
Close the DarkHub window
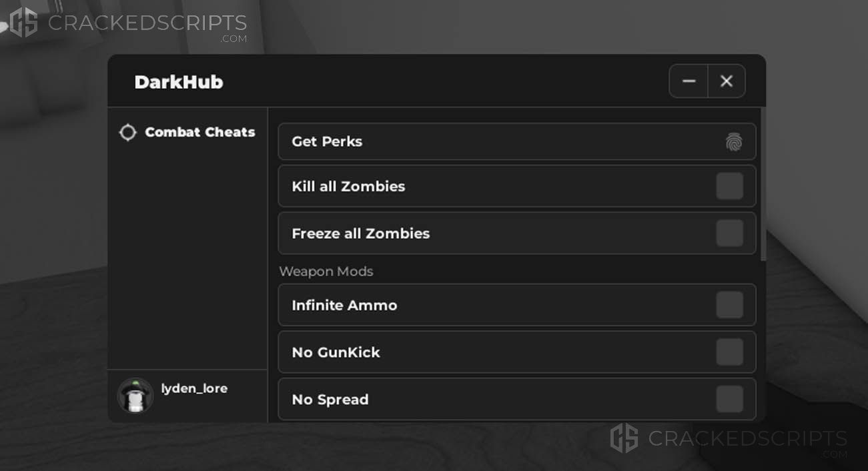click(x=727, y=81)
